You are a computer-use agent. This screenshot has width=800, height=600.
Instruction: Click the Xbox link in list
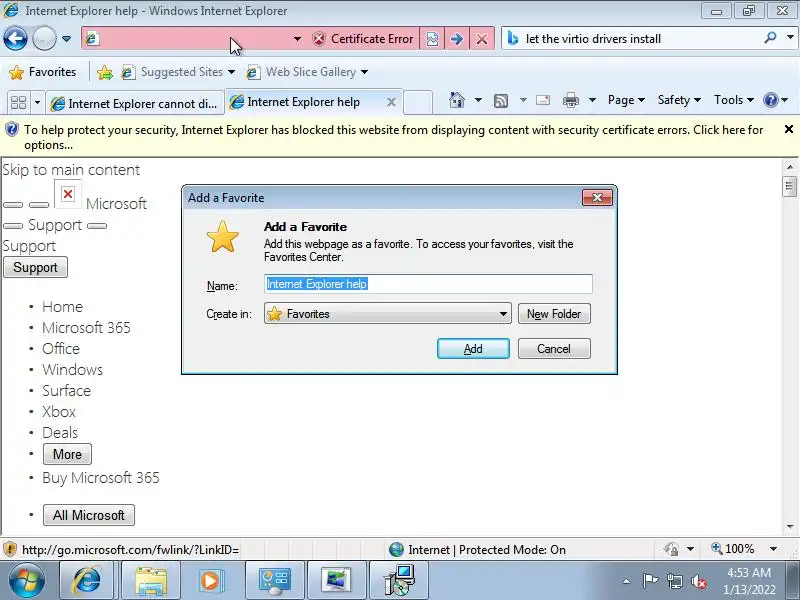[59, 412]
